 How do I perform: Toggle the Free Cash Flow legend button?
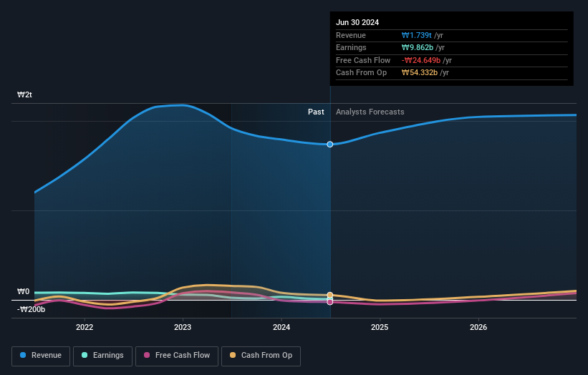[x=177, y=356]
